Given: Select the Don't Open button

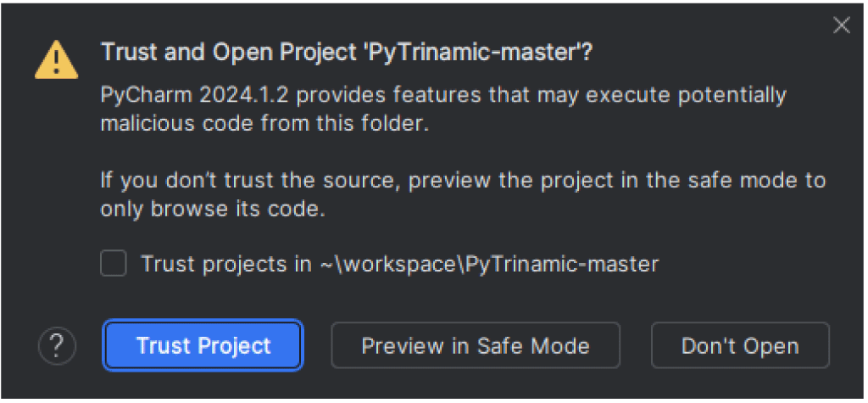Looking at the screenshot, I should (740, 345).
